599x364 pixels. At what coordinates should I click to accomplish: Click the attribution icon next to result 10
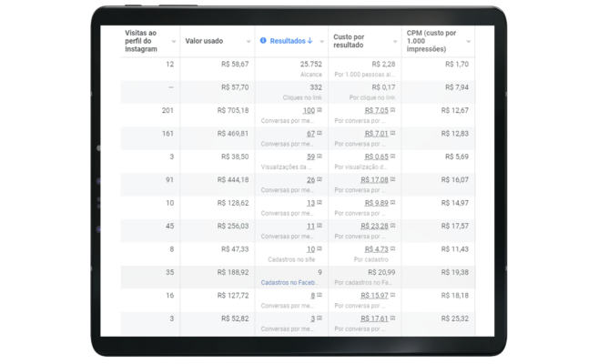pos(320,248)
